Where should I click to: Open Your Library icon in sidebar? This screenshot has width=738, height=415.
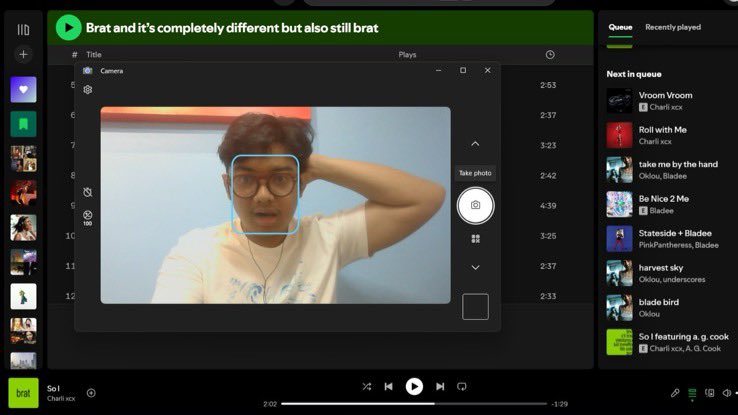click(x=23, y=30)
